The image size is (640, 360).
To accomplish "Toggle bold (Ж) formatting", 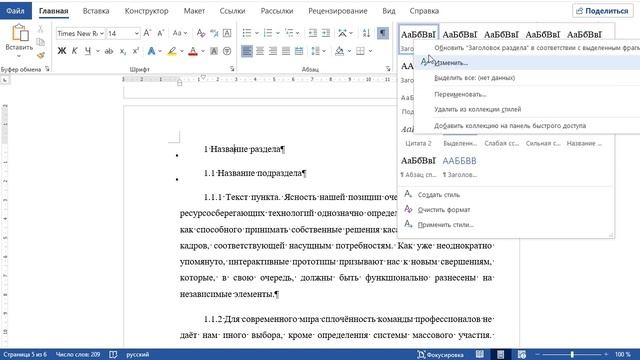I will tap(62, 51).
